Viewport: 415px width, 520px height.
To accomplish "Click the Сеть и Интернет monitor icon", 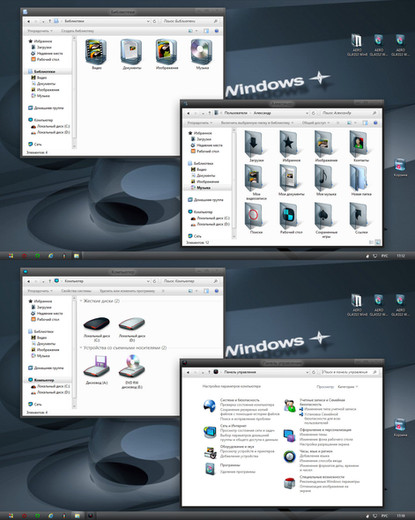I will (x=210, y=432).
